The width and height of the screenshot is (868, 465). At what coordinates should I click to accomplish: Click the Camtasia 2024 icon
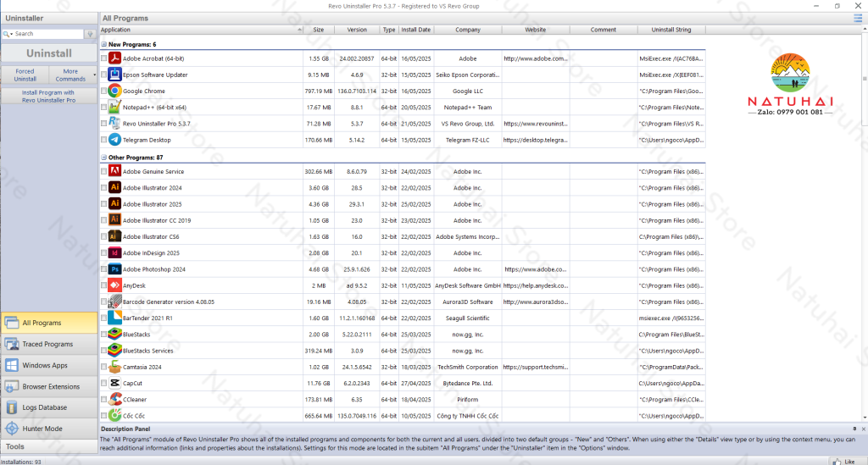[114, 367]
